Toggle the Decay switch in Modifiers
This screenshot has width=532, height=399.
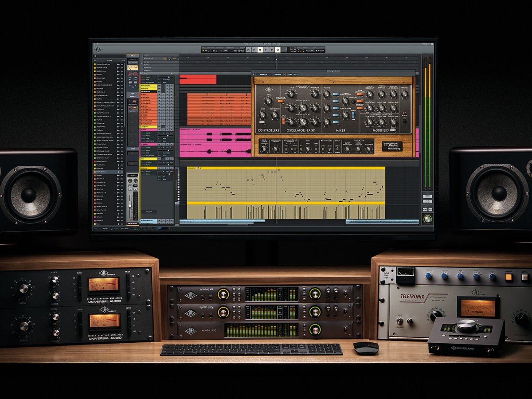point(393,130)
